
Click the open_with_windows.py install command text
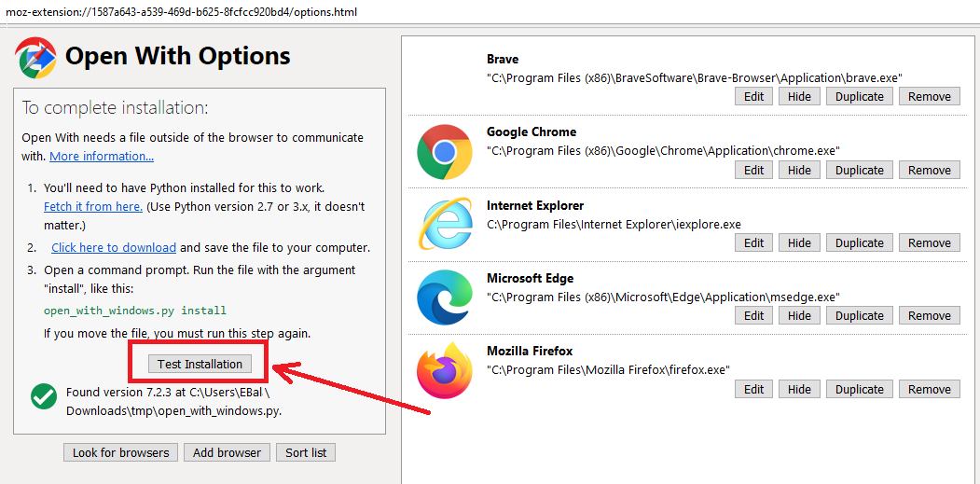coord(135,311)
